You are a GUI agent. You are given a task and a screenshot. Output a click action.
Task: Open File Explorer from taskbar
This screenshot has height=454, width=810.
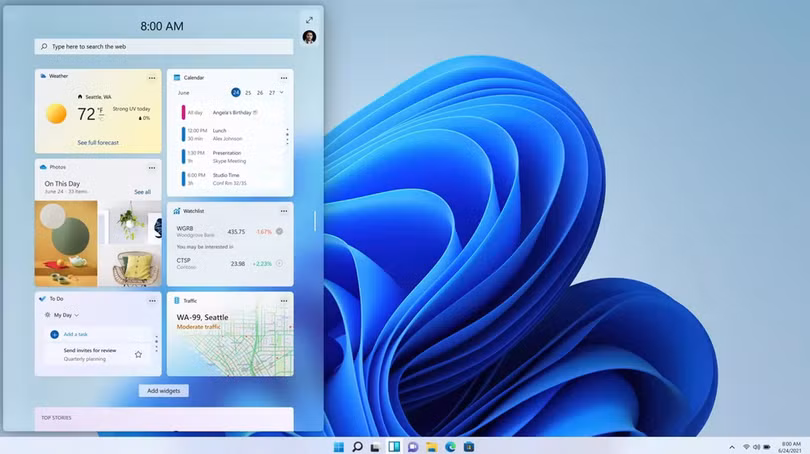(x=431, y=447)
